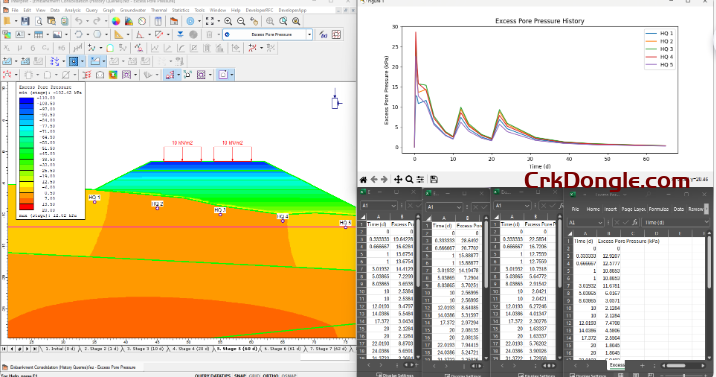Switch to Stage 6 (61 d) tab

282,348
